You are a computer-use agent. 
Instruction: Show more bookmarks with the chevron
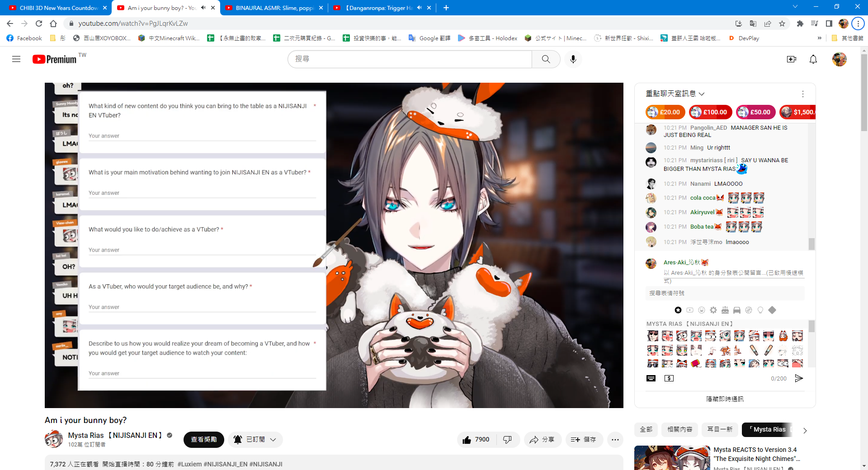click(819, 38)
